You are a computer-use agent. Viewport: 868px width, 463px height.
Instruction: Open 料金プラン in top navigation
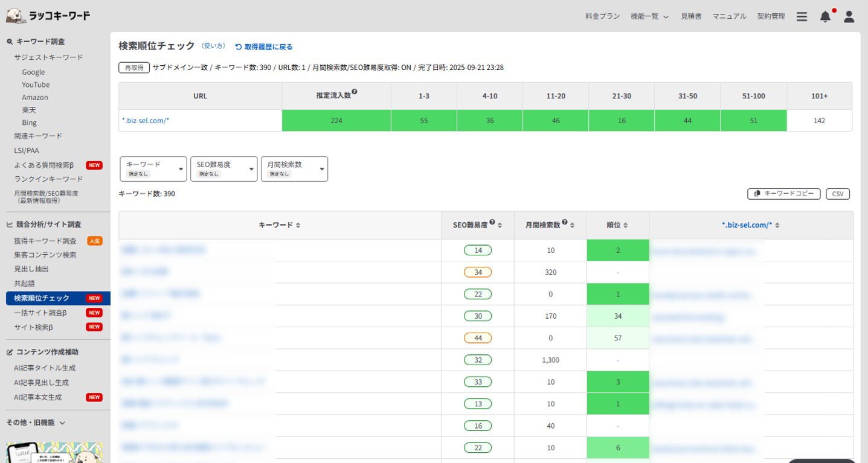tap(602, 17)
